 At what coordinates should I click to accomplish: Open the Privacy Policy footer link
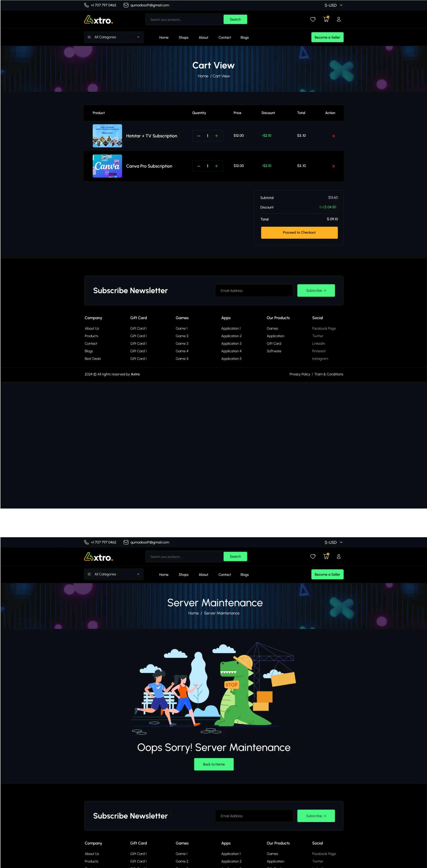coord(300,374)
